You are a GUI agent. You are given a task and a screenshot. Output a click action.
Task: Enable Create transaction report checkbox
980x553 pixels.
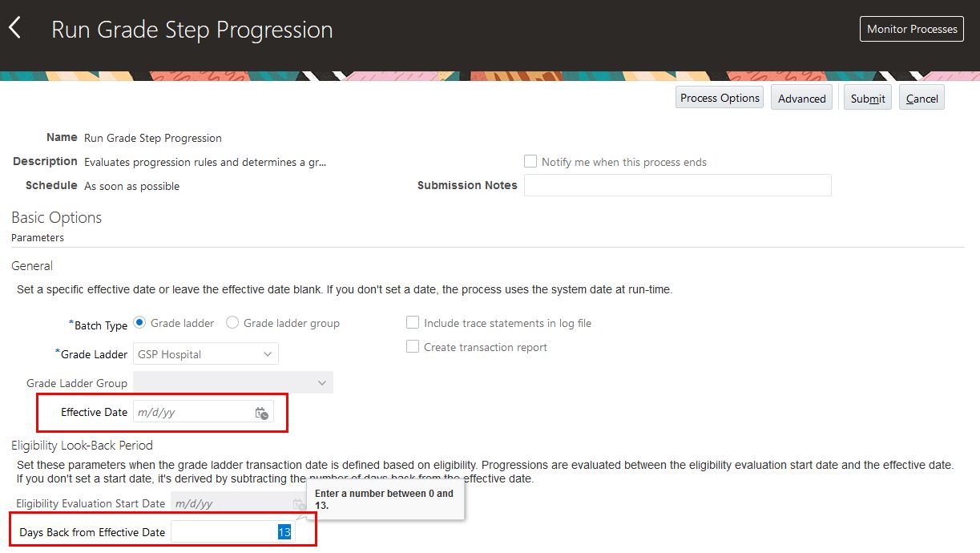[x=413, y=347]
